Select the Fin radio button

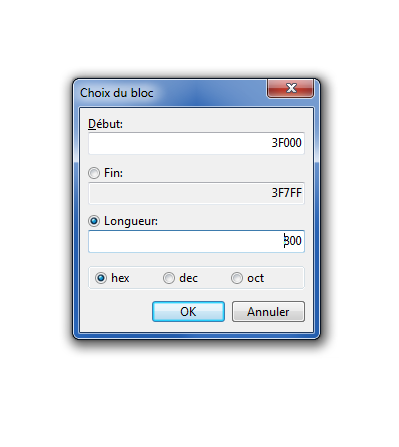tap(94, 173)
